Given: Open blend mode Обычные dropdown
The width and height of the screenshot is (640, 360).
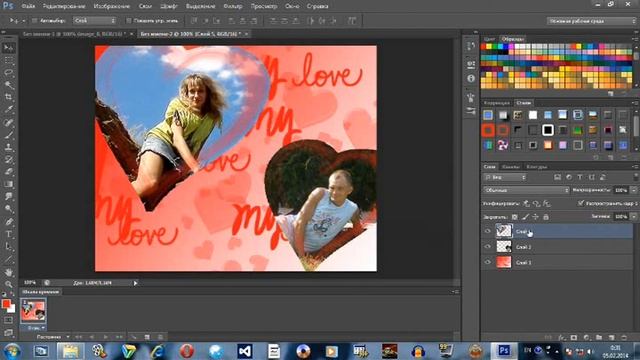Looking at the screenshot, I should 526,190.
